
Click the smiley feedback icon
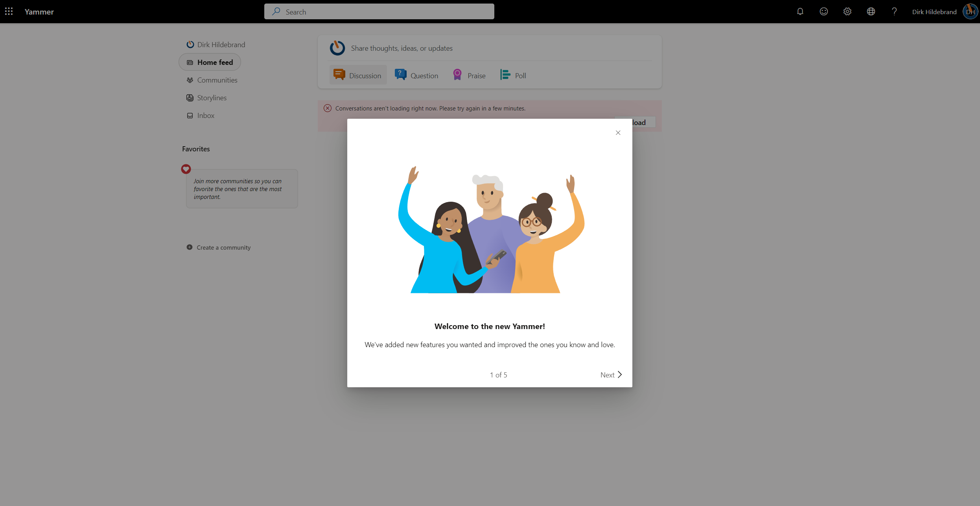(823, 11)
